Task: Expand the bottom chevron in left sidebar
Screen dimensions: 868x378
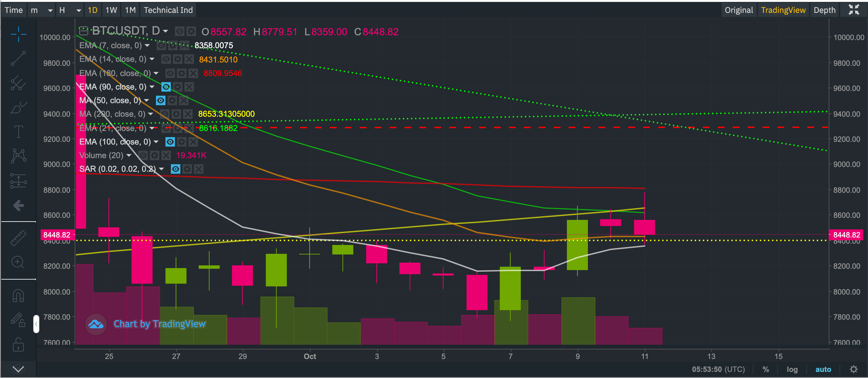Action: (x=18, y=369)
